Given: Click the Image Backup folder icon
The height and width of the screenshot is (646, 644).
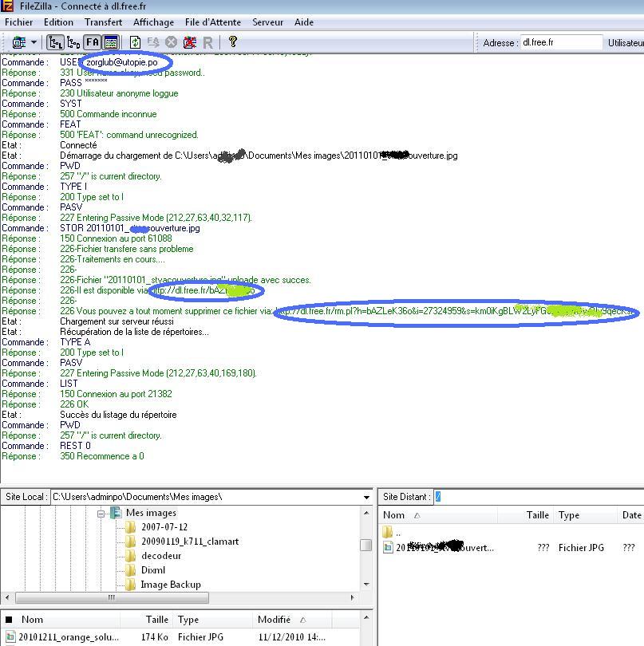Looking at the screenshot, I should click(x=130, y=585).
